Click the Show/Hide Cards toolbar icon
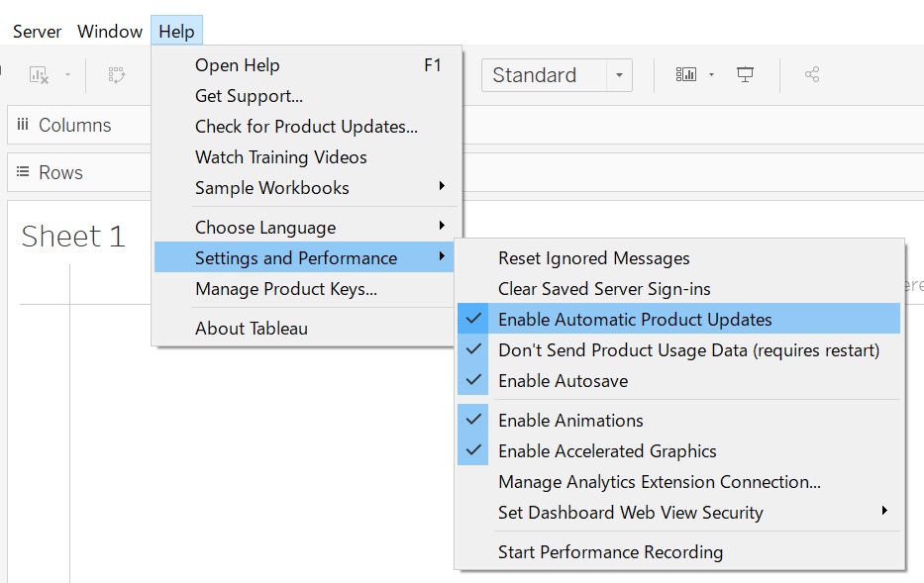This screenshot has height=583, width=924. 685,75
